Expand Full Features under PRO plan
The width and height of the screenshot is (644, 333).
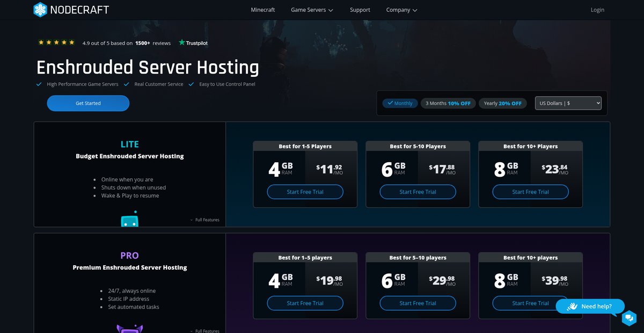(204, 331)
